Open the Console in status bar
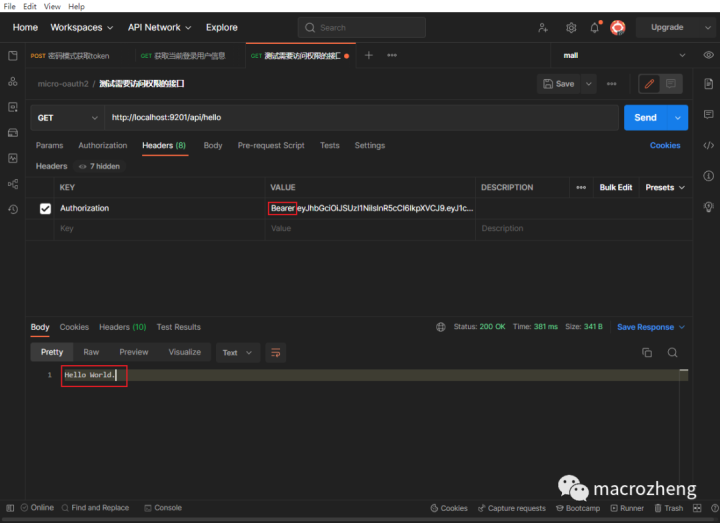The height and width of the screenshot is (523, 720). 163,508
